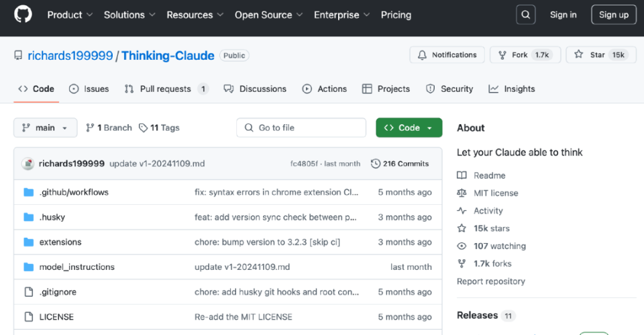Expand the Enterprise menu dropdown
Viewport: 644px width, 335px height.
[x=341, y=15]
